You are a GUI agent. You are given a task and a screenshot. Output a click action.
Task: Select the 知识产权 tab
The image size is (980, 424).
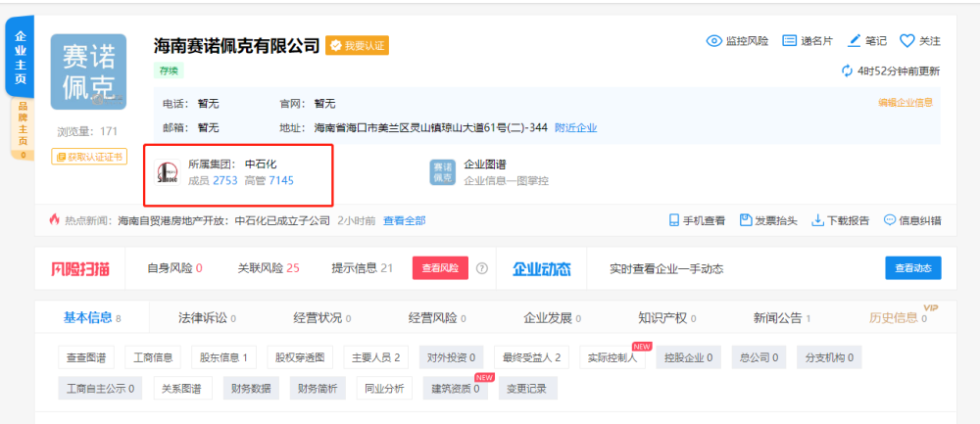tap(667, 318)
